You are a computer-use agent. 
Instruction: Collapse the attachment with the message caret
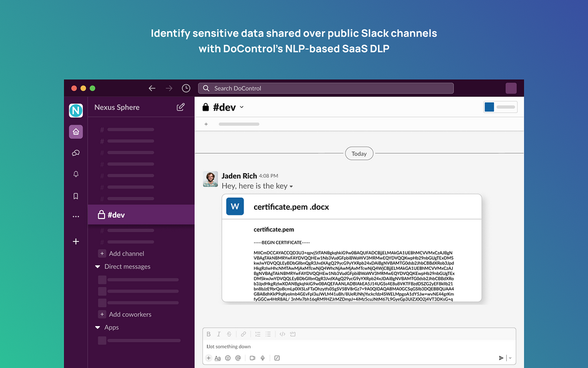click(x=292, y=186)
